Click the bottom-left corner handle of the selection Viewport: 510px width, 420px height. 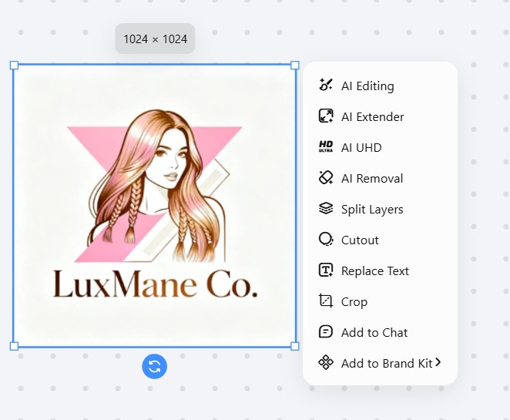[x=14, y=346]
